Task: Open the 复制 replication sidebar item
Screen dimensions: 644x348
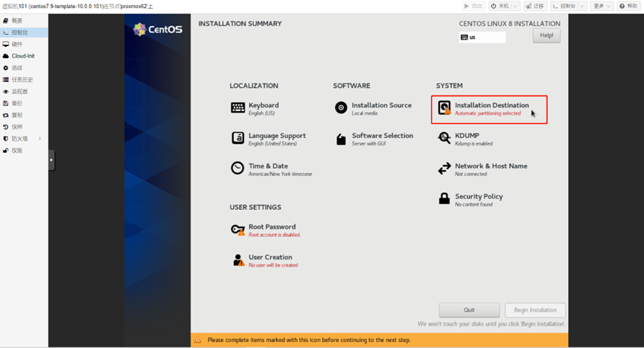Action: point(24,115)
